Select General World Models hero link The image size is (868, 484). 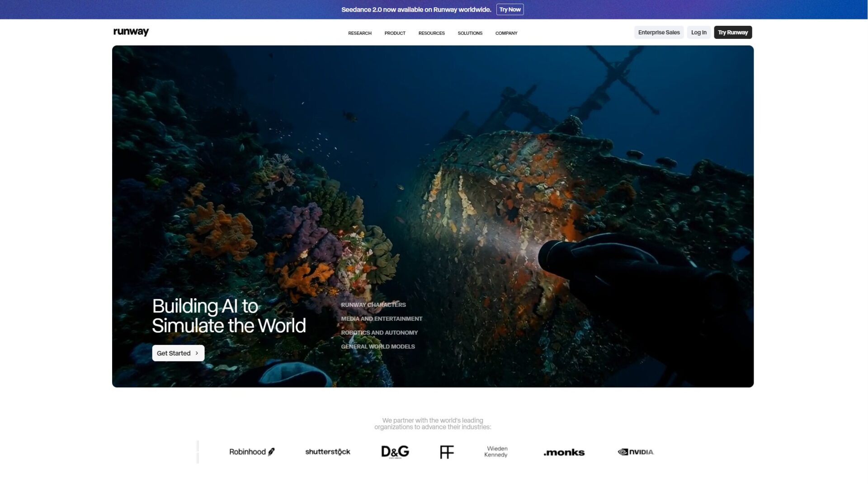coord(377,347)
